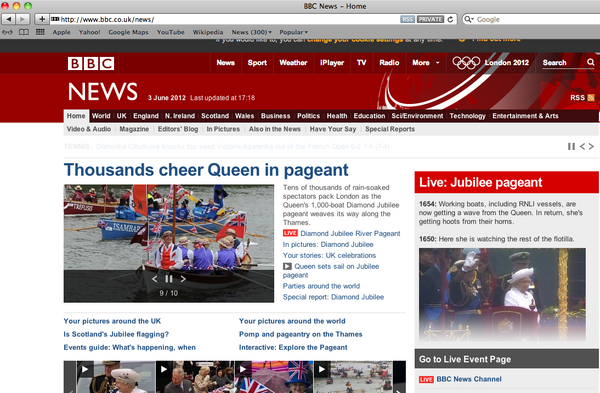This screenshot has width=600, height=393.
Task: Show next slideshow photo with right arrow
Action: pos(183,279)
